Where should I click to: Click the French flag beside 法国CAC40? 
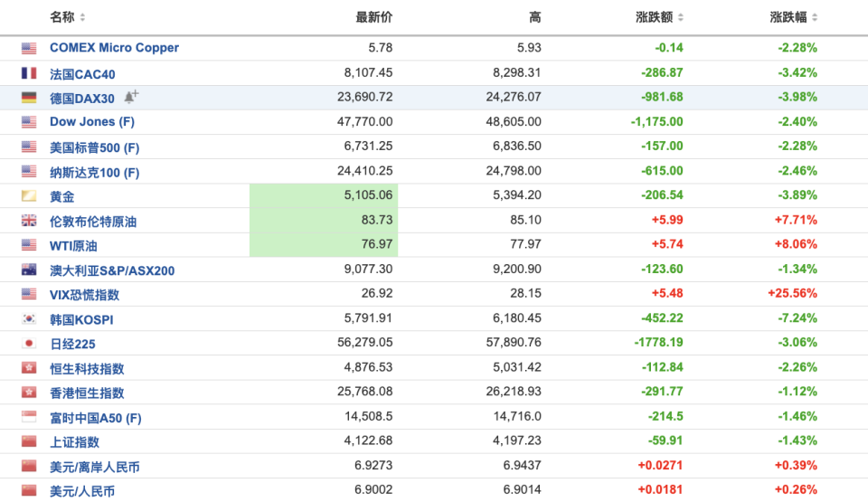29,73
